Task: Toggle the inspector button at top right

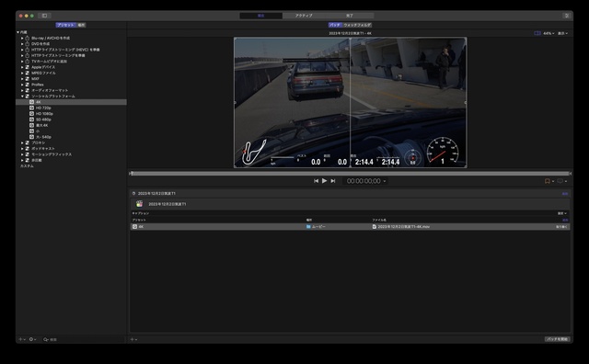Action: pyautogui.click(x=567, y=16)
